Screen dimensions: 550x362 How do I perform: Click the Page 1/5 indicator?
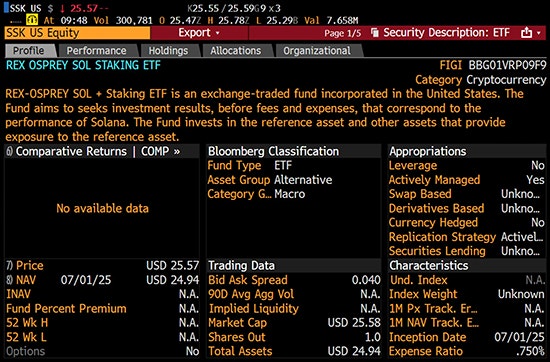pyautogui.click(x=342, y=33)
